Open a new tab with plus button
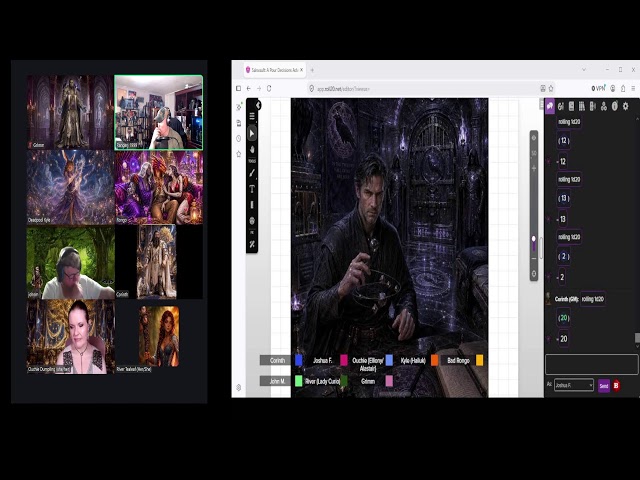 click(312, 70)
